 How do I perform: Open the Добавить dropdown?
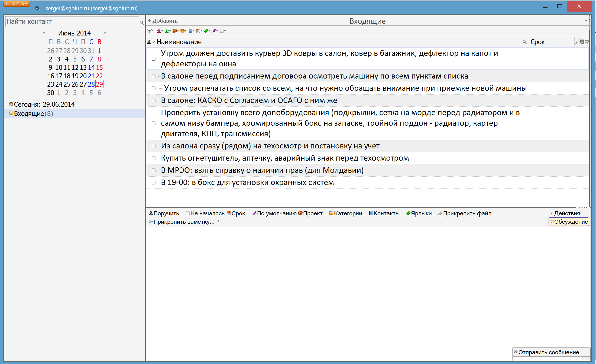pyautogui.click(x=164, y=21)
